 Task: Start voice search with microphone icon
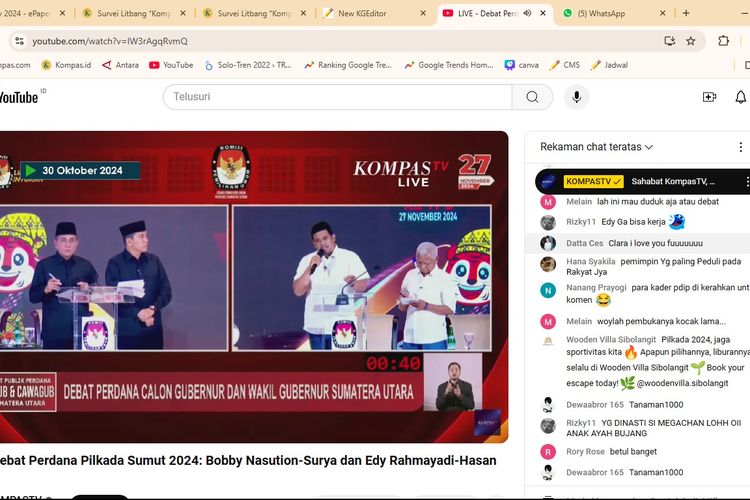577,97
